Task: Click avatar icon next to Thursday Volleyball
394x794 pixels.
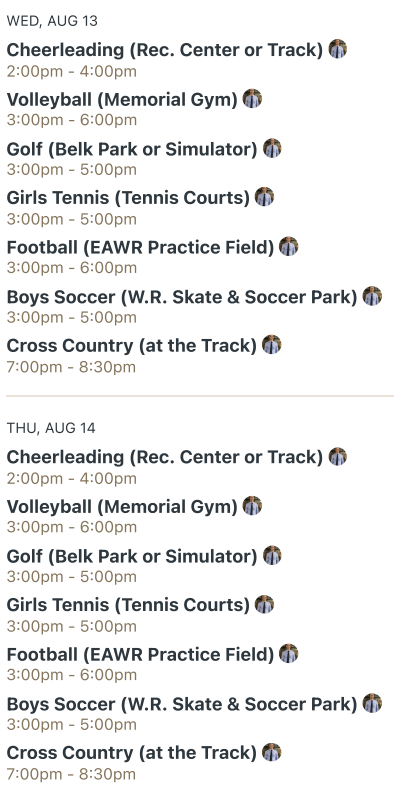Action: [x=252, y=505]
